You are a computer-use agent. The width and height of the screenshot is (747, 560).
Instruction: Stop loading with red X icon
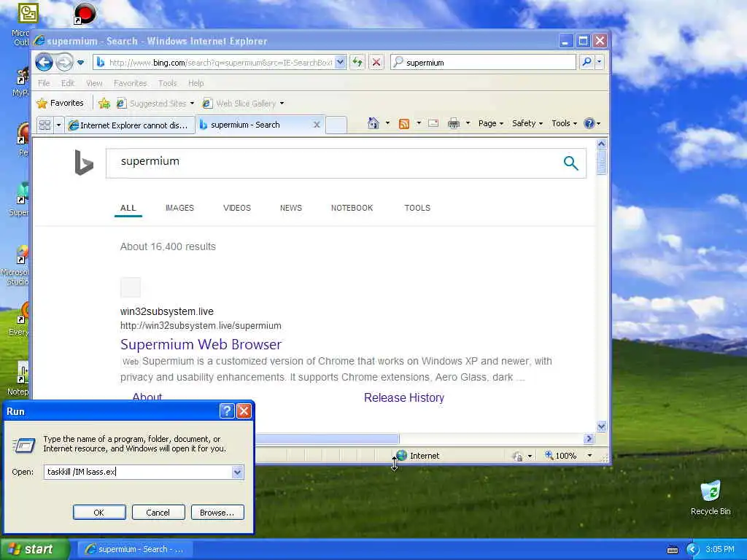coord(376,62)
